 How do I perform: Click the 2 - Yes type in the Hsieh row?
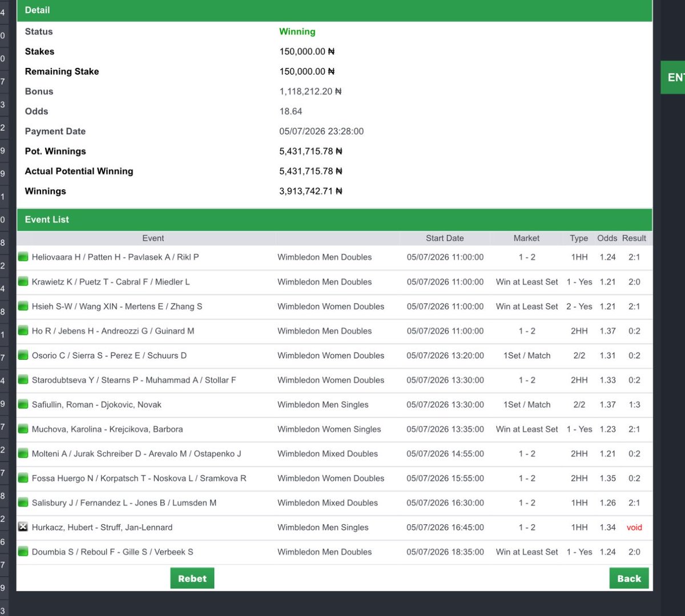coord(579,306)
